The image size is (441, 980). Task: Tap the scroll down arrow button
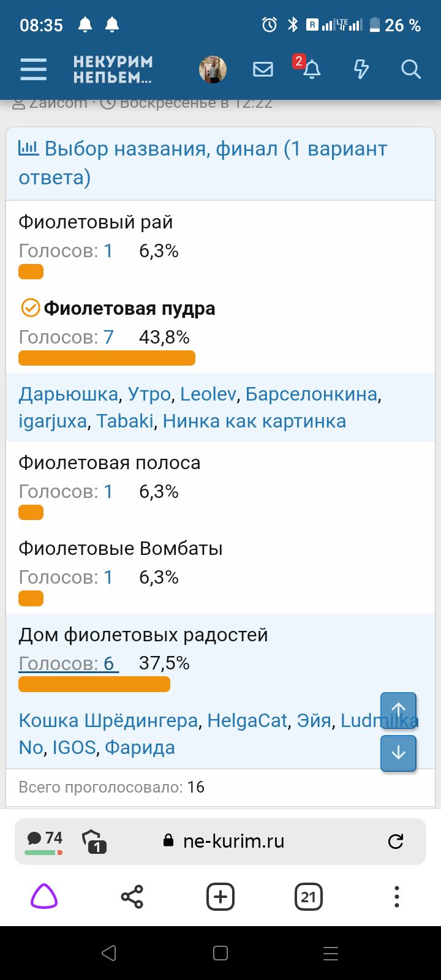coord(398,753)
